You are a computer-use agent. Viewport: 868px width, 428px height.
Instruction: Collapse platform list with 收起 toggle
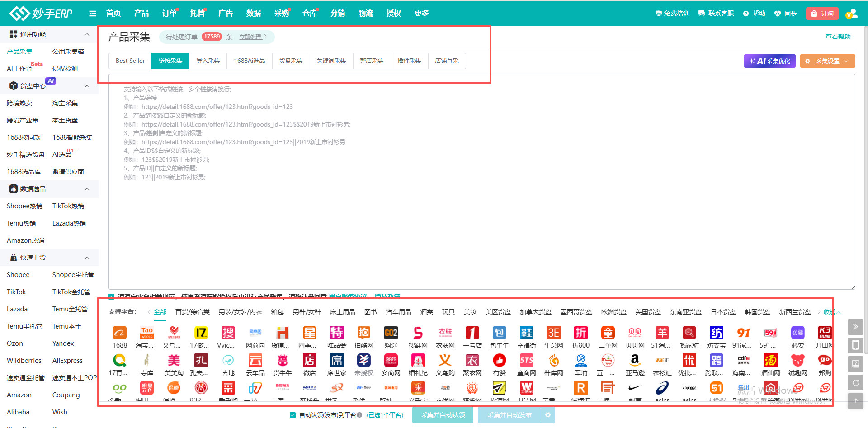831,312
